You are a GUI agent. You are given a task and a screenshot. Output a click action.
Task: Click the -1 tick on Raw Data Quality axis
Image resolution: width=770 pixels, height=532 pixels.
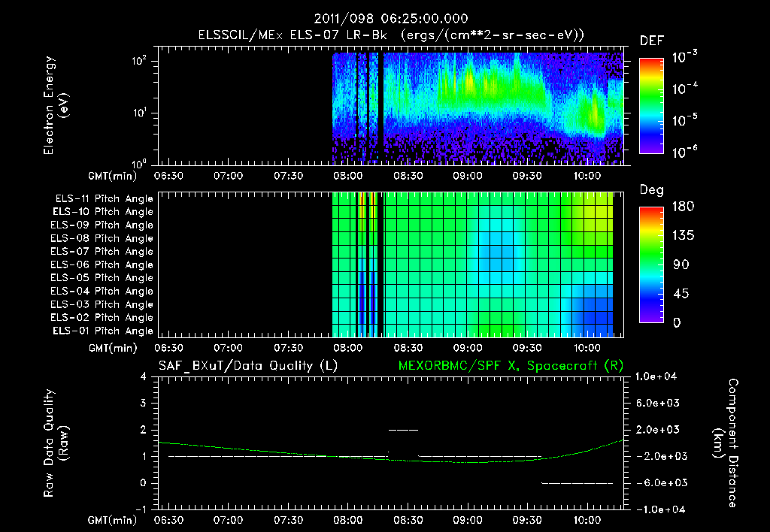[141, 509]
